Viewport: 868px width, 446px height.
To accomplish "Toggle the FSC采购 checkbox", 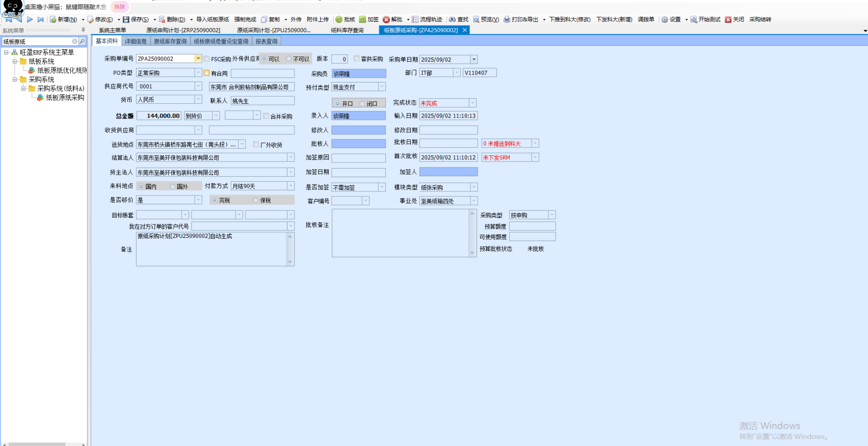I will 206,59.
